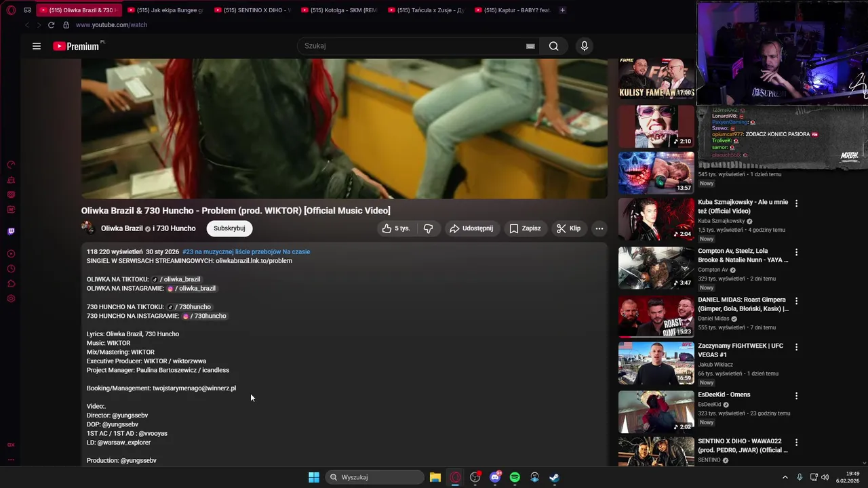Screen dimensions: 868x488
Task: Switch to Kaptur - BABY? tab
Action: [x=513, y=10]
